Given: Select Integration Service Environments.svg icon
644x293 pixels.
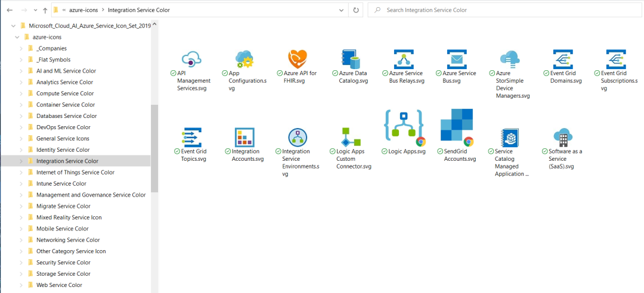Looking at the screenshot, I should [x=298, y=138].
